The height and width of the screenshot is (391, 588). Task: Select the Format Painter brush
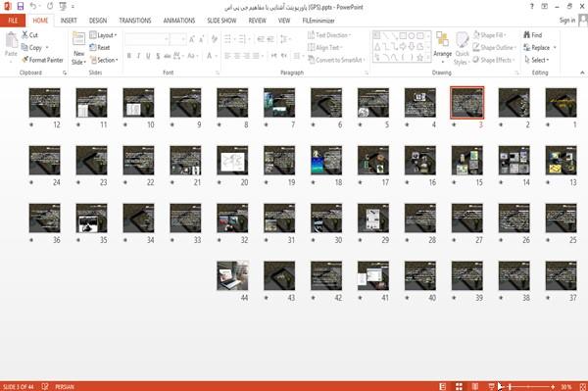42,60
